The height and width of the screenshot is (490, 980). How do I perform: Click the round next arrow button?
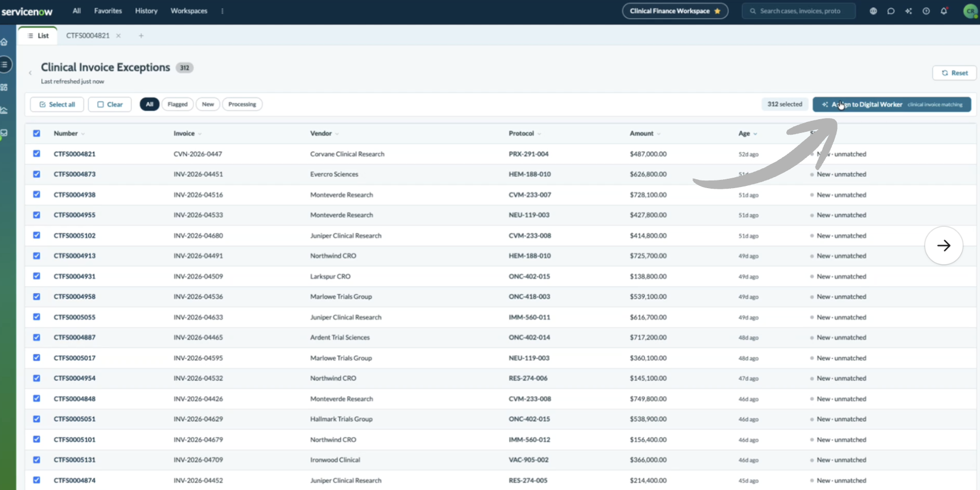click(x=944, y=246)
